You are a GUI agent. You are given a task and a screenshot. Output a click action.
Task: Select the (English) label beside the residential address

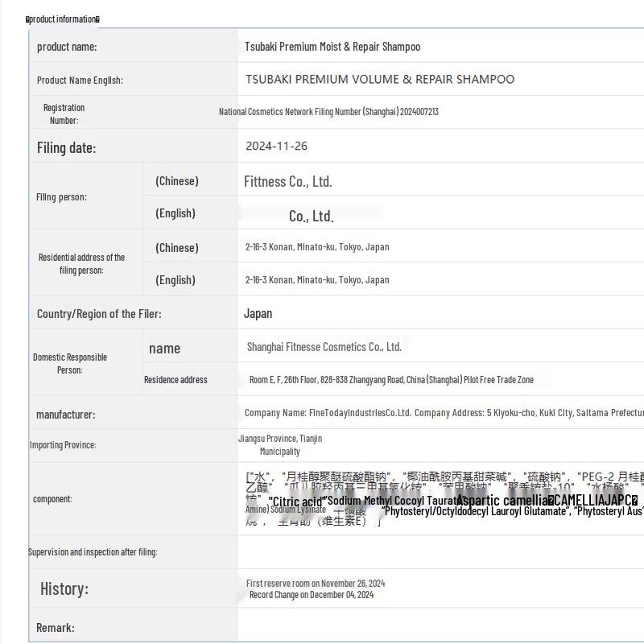[175, 280]
